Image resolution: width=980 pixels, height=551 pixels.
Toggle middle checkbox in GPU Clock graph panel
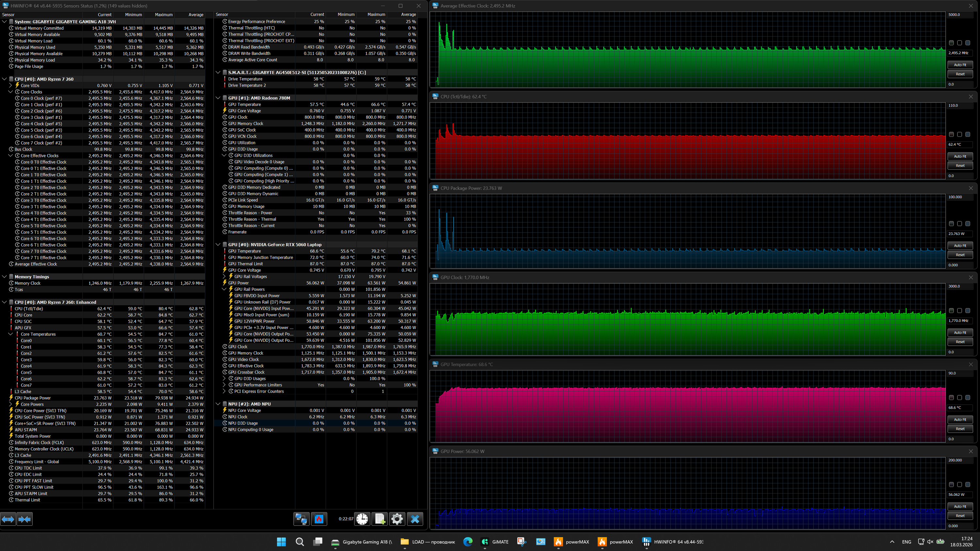(959, 311)
